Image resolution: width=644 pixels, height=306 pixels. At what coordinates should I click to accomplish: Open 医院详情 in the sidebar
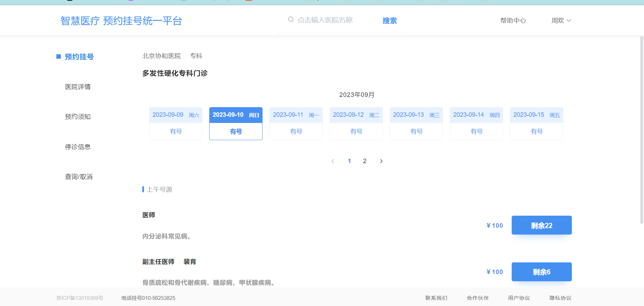[x=78, y=87]
